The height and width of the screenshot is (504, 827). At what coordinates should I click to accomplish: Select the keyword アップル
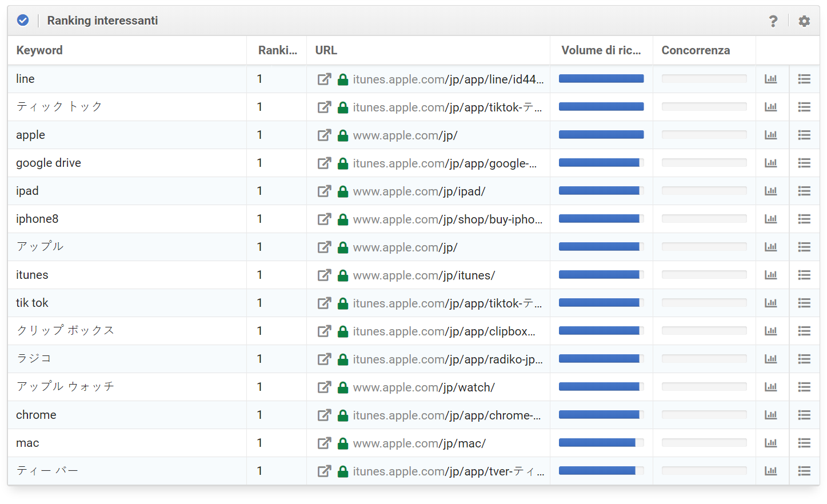(40, 247)
